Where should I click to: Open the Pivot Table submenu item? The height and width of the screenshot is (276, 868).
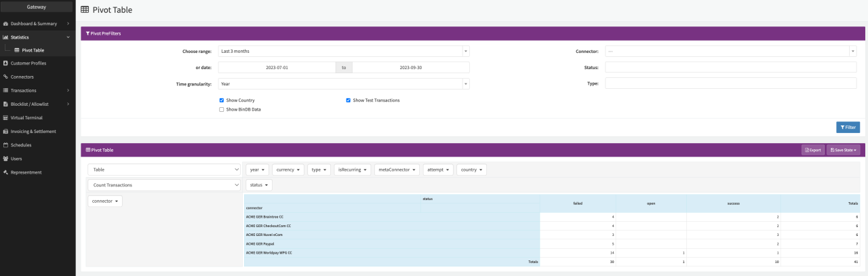point(33,50)
